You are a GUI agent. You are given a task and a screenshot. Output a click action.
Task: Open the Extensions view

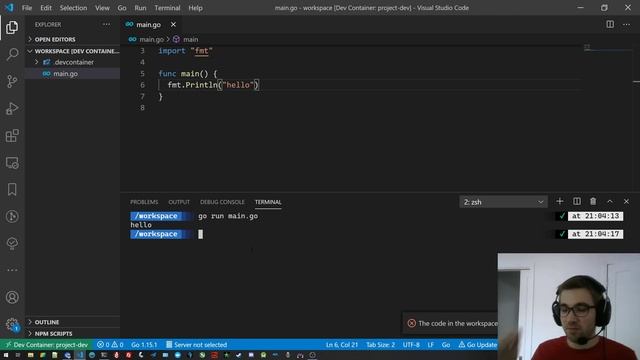tap(12, 136)
